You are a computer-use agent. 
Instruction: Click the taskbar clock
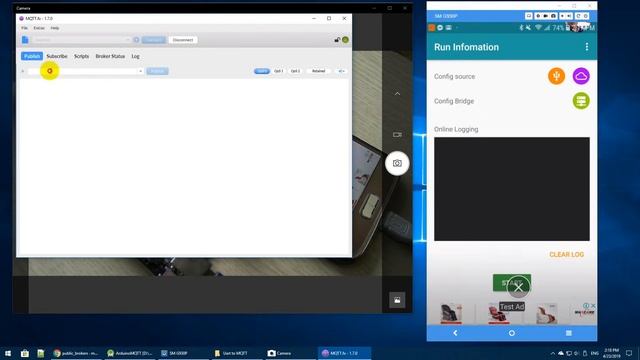coord(611,353)
